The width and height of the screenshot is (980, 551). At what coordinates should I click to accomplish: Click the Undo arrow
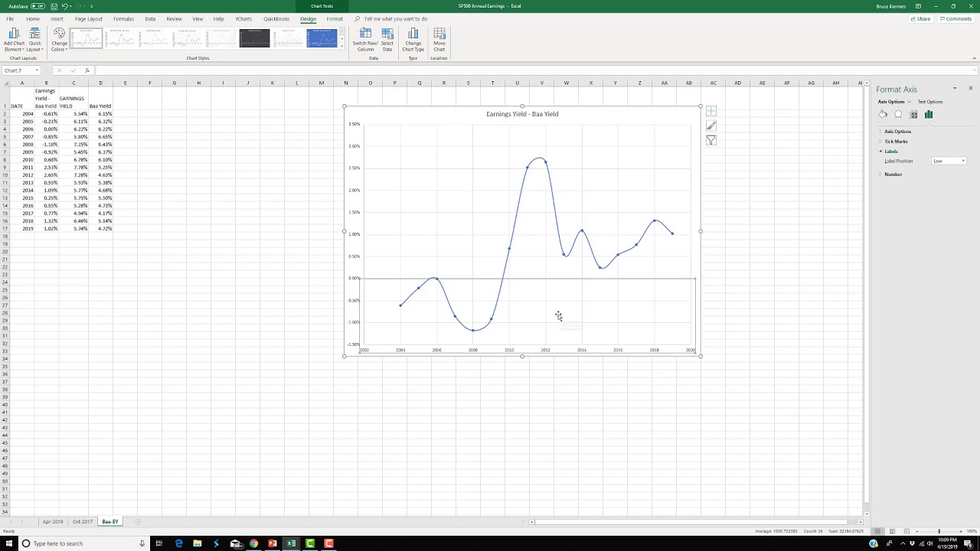66,6
